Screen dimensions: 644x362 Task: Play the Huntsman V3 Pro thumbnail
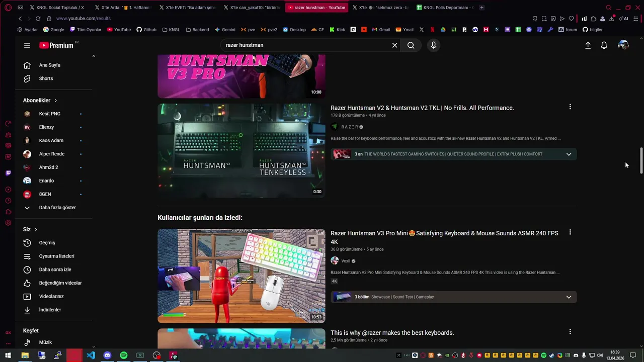(242, 76)
